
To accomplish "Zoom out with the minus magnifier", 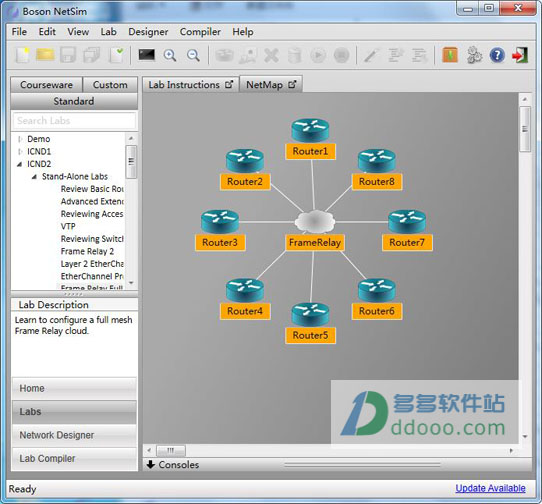I will (193, 55).
